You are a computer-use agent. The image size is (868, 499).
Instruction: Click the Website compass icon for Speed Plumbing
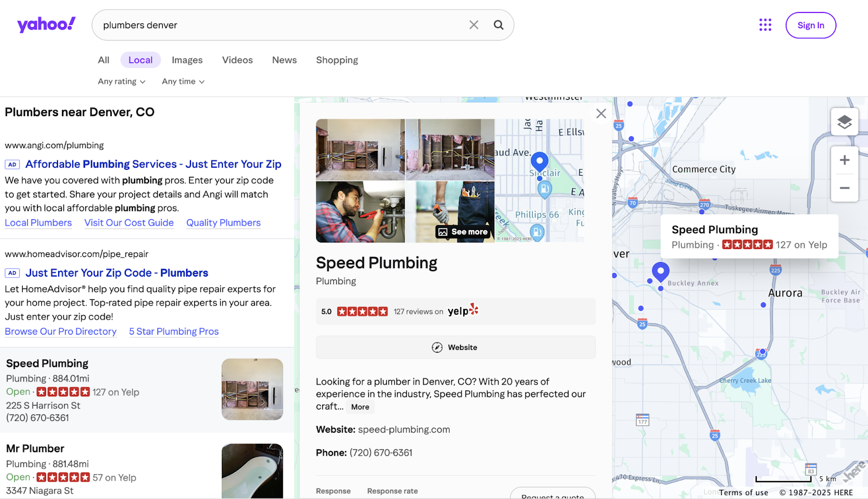click(437, 347)
